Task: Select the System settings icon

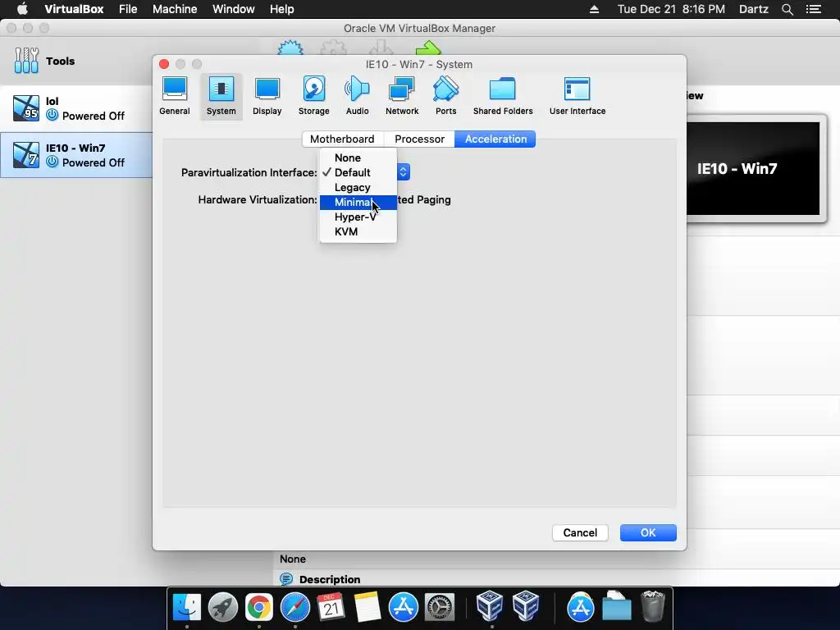Action: (x=221, y=97)
